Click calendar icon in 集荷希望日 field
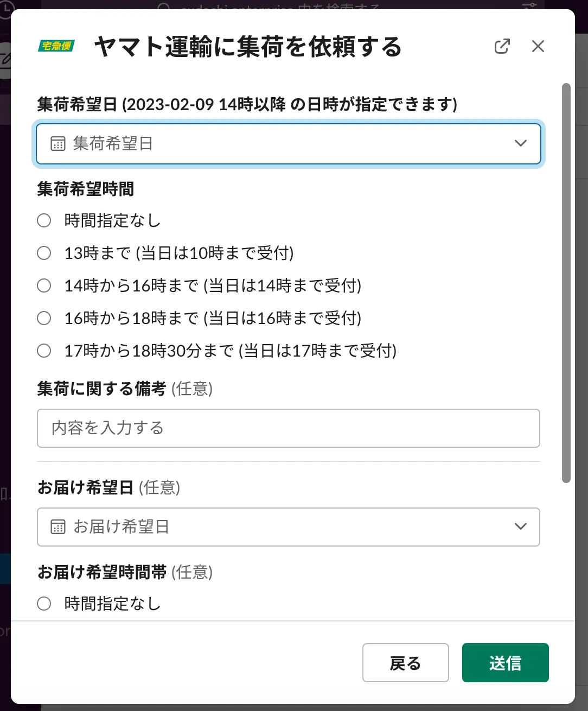The image size is (588, 711). pos(58,144)
